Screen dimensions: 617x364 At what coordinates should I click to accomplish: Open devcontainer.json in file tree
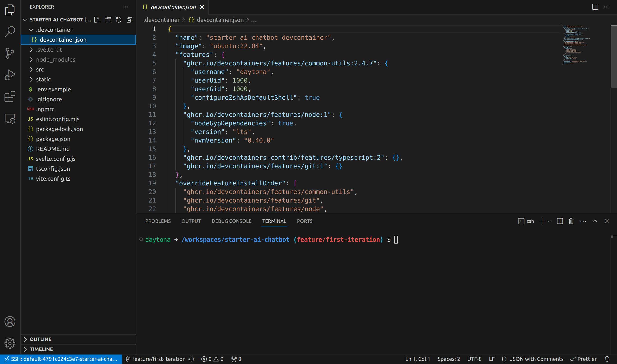[78, 39]
